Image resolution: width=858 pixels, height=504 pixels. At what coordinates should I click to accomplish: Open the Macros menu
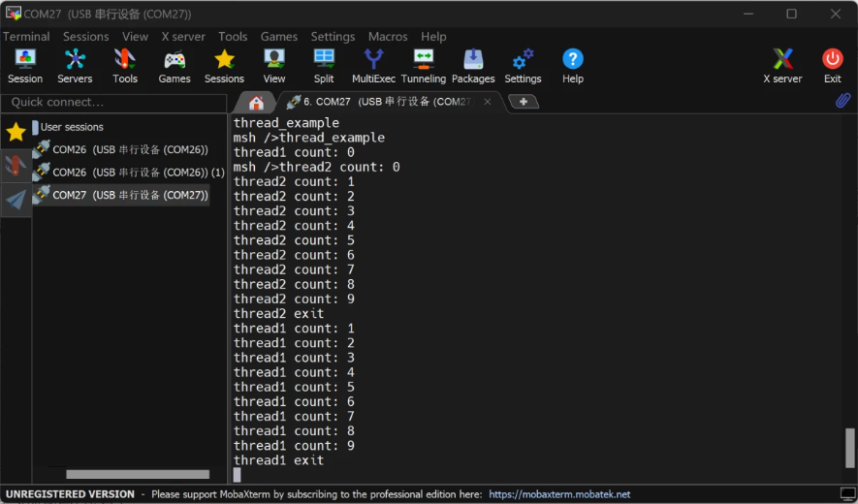pyautogui.click(x=388, y=37)
